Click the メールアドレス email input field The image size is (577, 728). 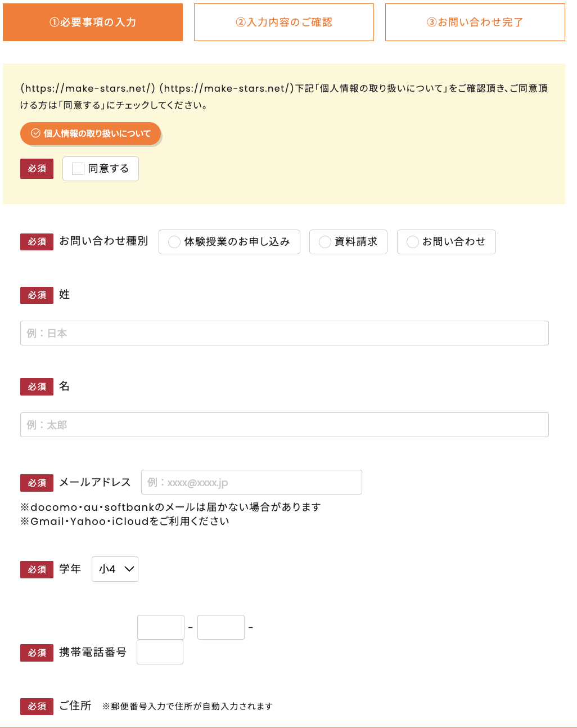[251, 482]
